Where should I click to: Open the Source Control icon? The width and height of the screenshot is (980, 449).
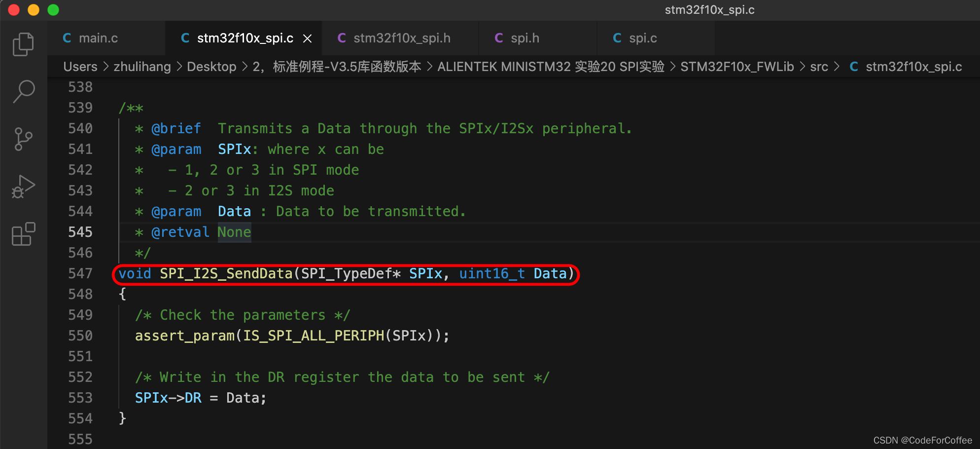(23, 139)
